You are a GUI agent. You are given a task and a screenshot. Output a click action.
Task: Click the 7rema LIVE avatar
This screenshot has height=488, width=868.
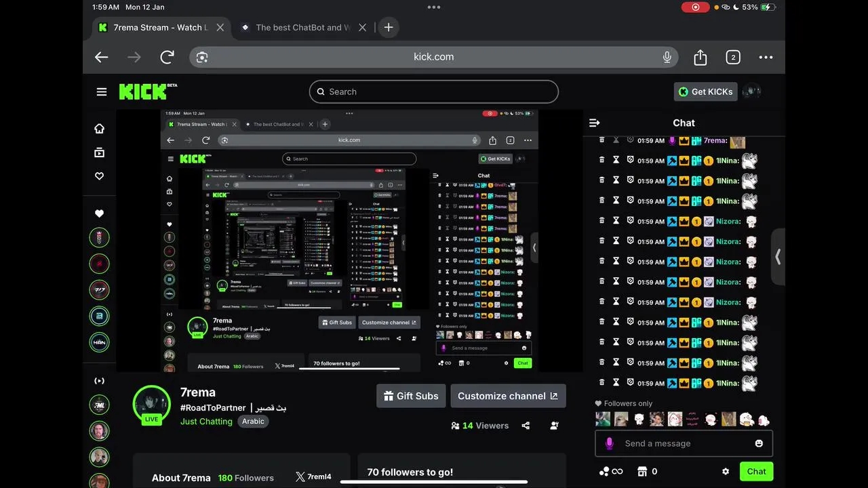pyautogui.click(x=151, y=405)
